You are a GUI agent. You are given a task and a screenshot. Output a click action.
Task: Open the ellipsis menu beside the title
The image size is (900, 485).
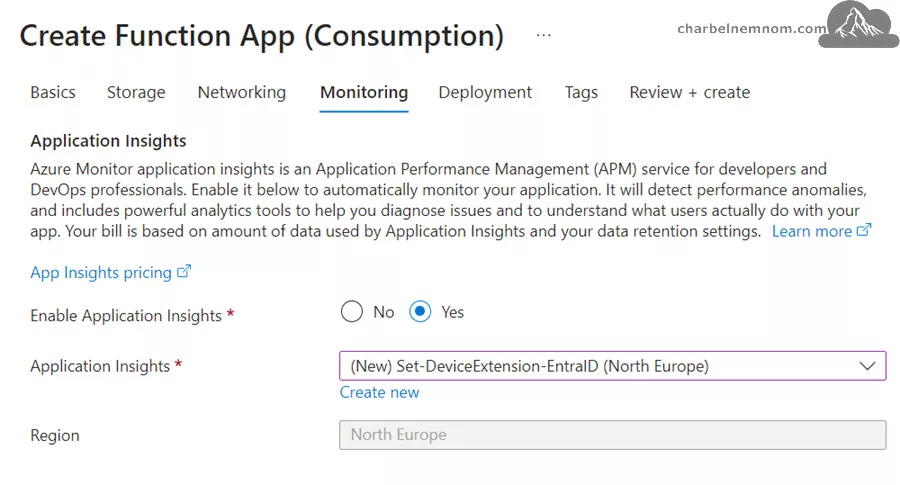pyautogui.click(x=543, y=36)
